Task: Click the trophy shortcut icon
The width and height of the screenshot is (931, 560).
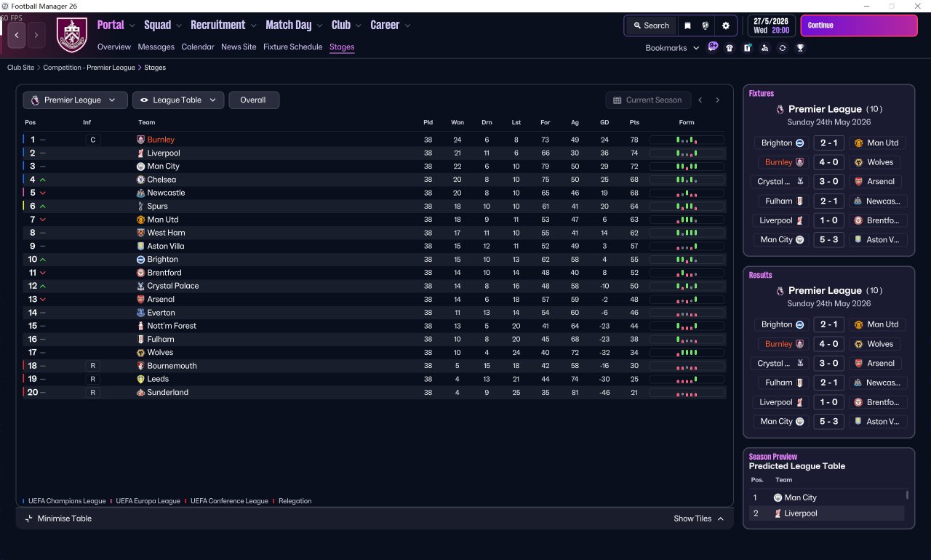Action: (x=800, y=48)
